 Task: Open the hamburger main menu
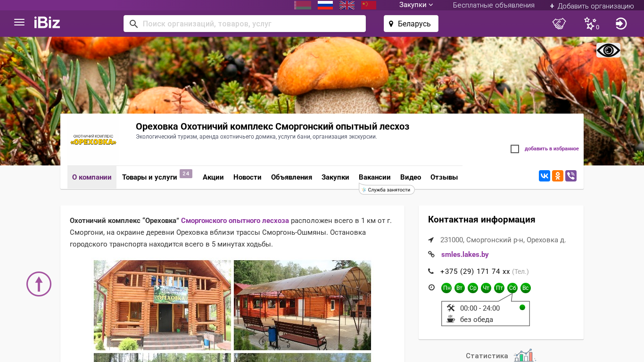19,23
